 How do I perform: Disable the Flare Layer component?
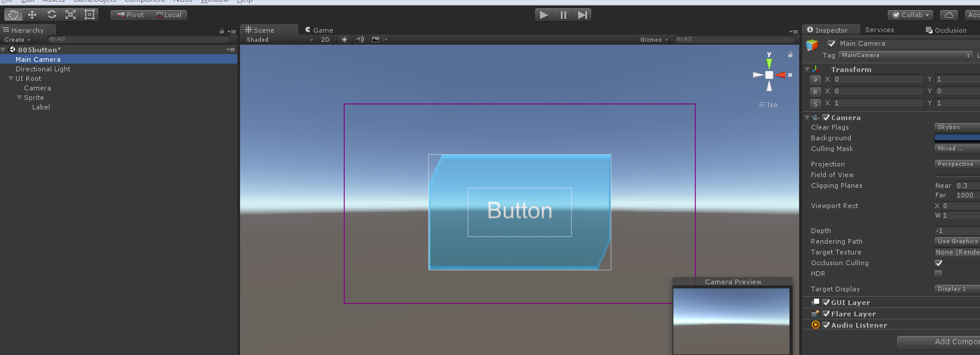[826, 313]
